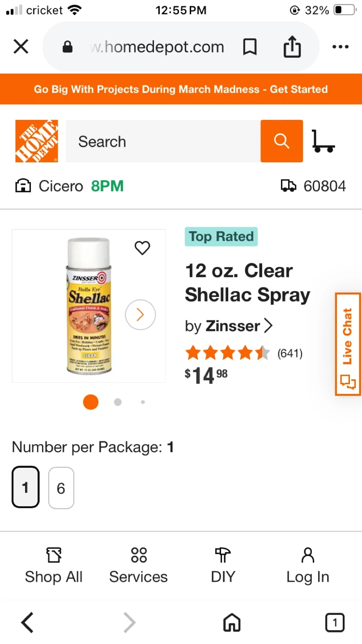Tap the March Madness Get Started banner
Screen dimensions: 362x644
181,89
